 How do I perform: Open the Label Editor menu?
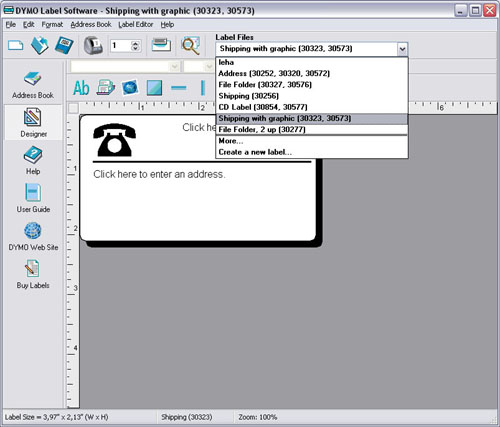(136, 24)
